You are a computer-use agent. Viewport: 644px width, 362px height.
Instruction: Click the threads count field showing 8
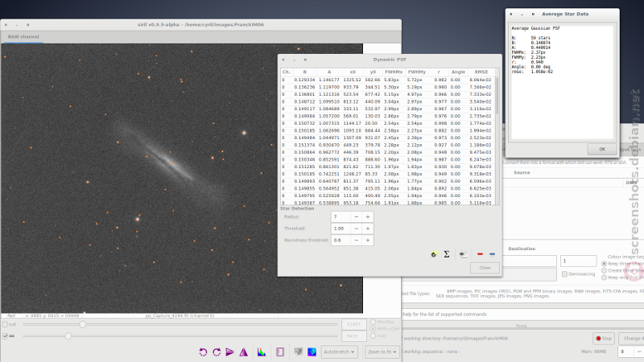[625, 352]
